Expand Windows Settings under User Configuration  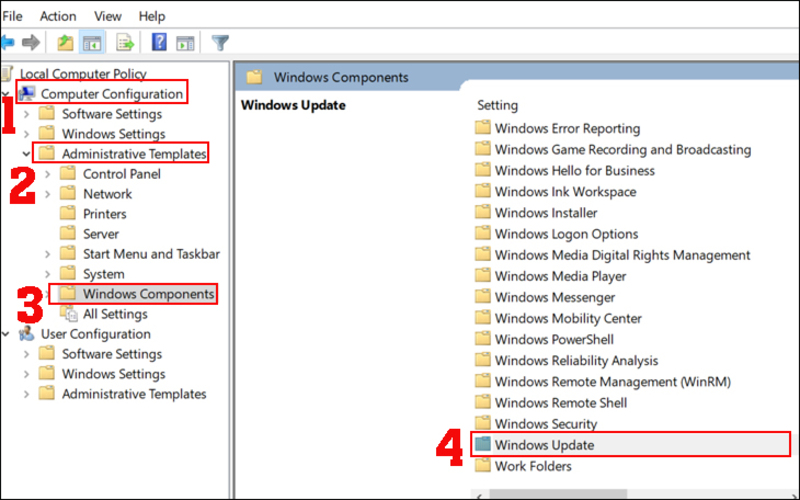[27, 374]
